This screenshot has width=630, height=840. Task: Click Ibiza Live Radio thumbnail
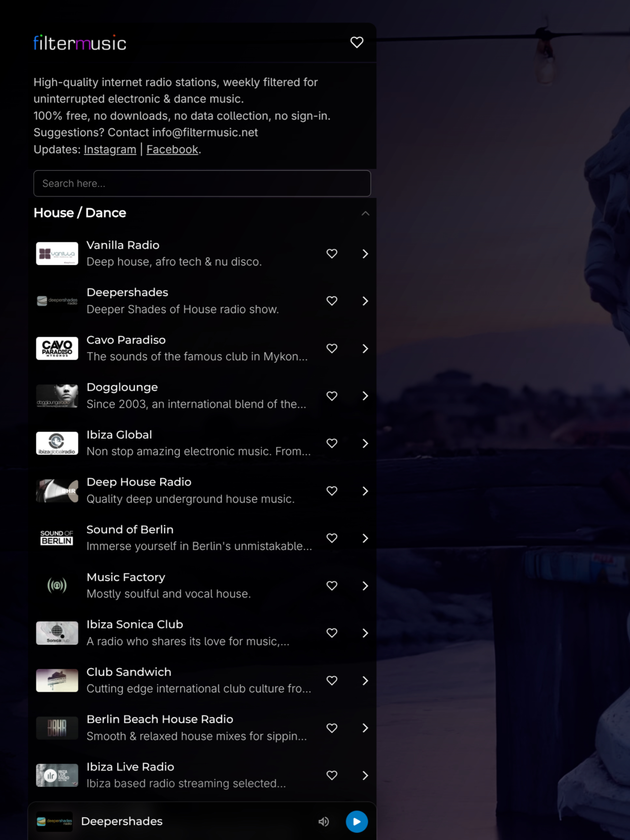pos(57,775)
